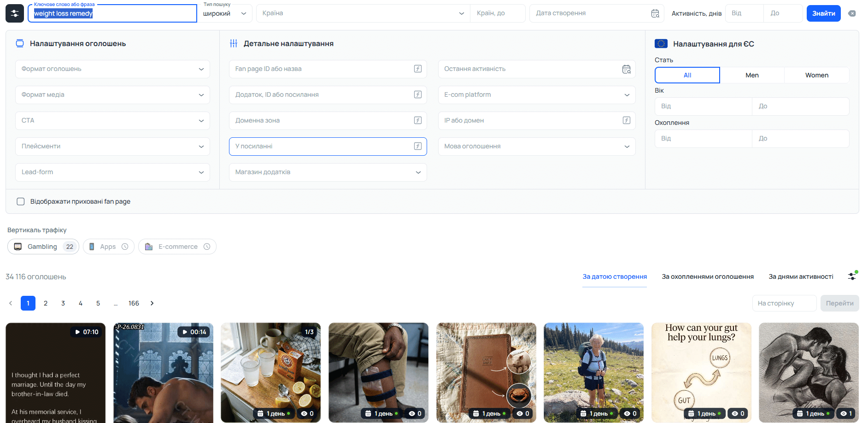Viewport: 868px width, 423px height.
Task: Go to next page with right arrow
Action: 152,303
